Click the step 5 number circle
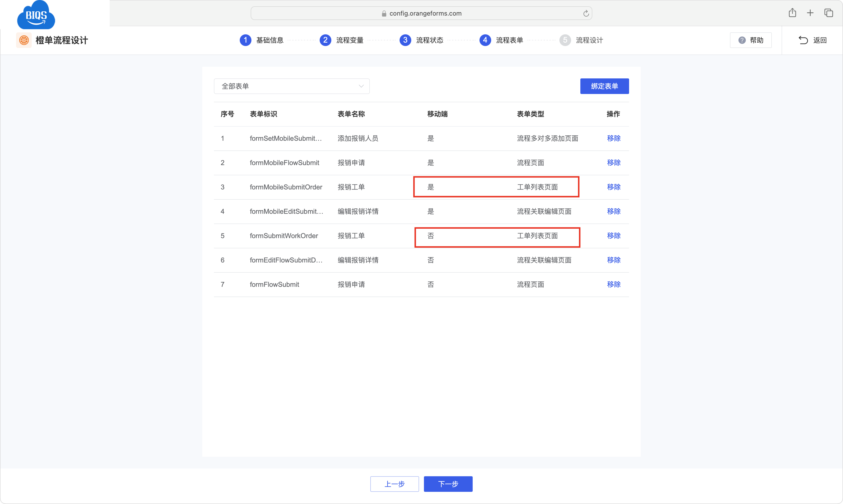 (565, 40)
